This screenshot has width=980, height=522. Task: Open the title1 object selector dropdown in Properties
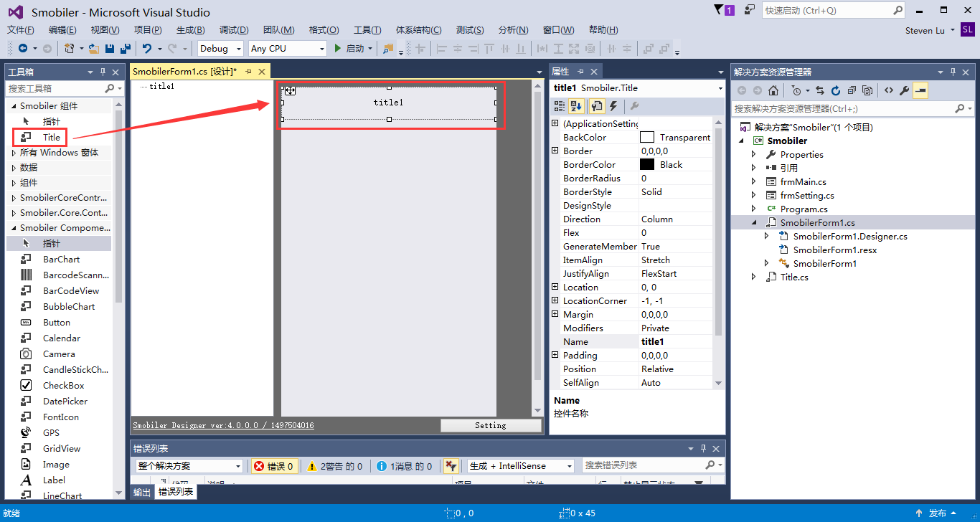click(x=720, y=88)
